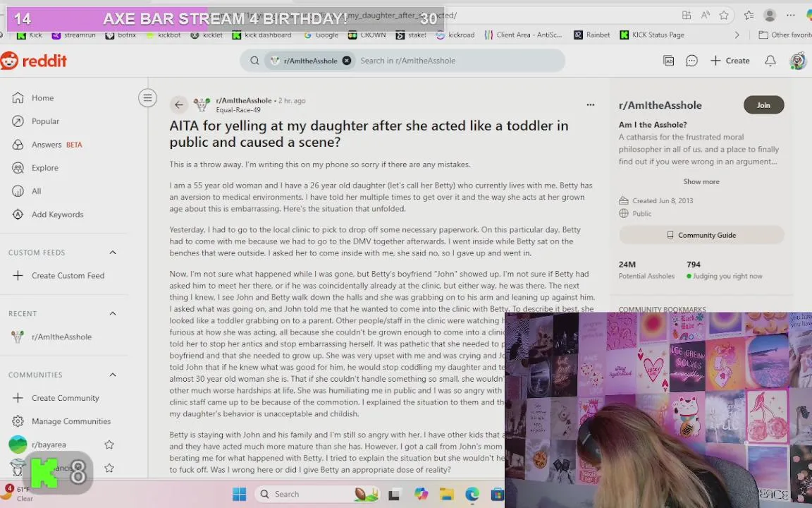Image resolution: width=812 pixels, height=508 pixels.
Task: Open Client Area - AntiSc... bookmark
Action: (523, 35)
